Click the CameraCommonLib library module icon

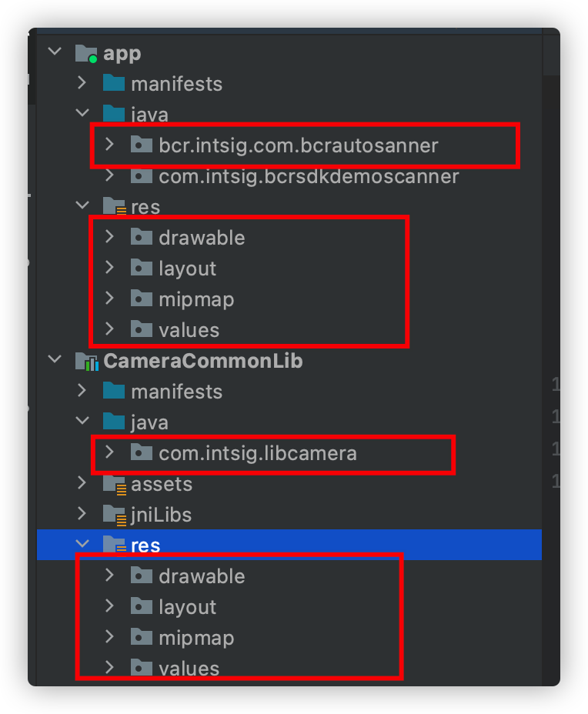coord(86,362)
